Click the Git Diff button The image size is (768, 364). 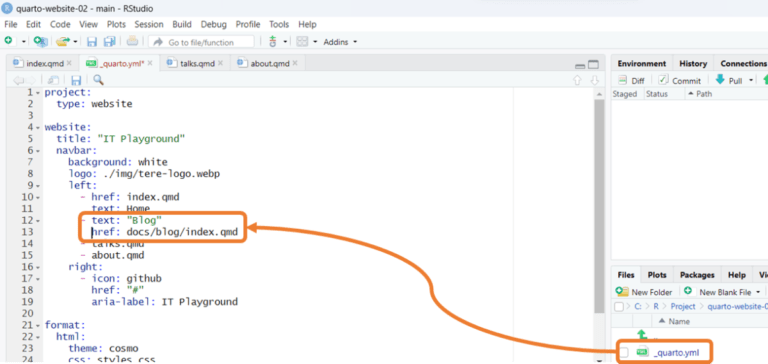coord(631,81)
